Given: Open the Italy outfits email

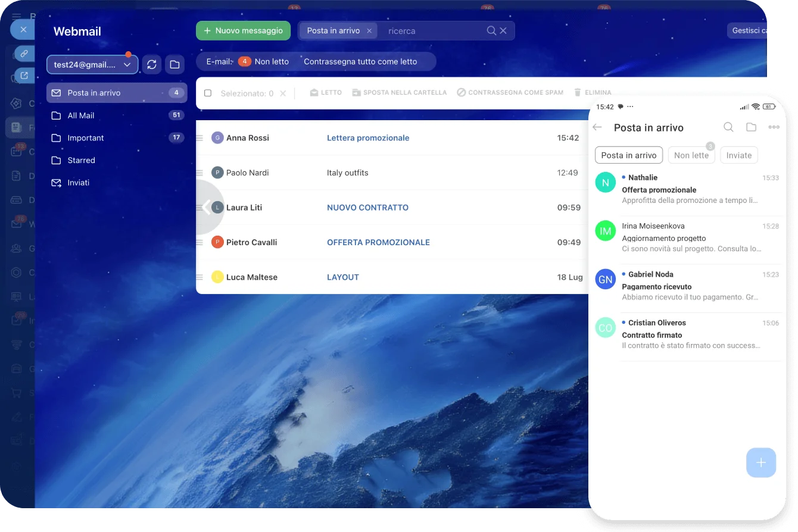Looking at the screenshot, I should (348, 173).
